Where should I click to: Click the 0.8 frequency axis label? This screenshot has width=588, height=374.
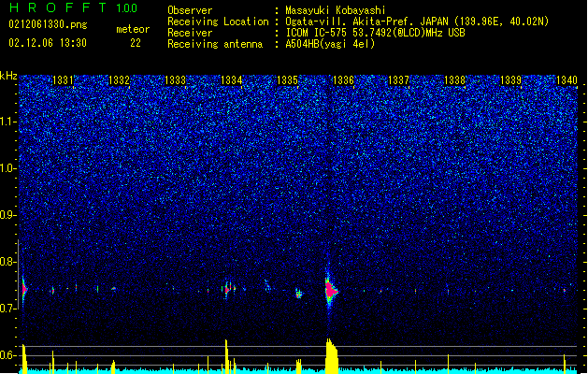coord(8,262)
